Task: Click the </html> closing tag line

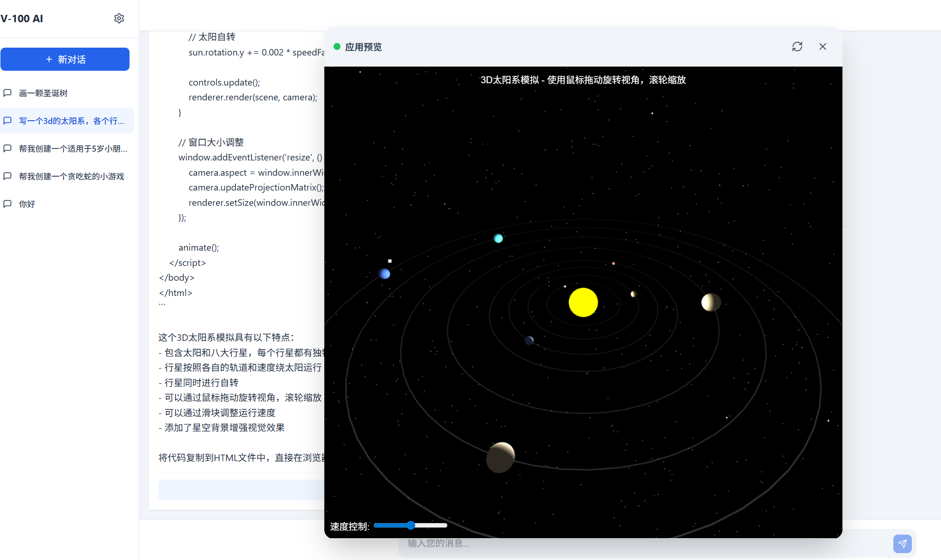Action: coord(176,293)
